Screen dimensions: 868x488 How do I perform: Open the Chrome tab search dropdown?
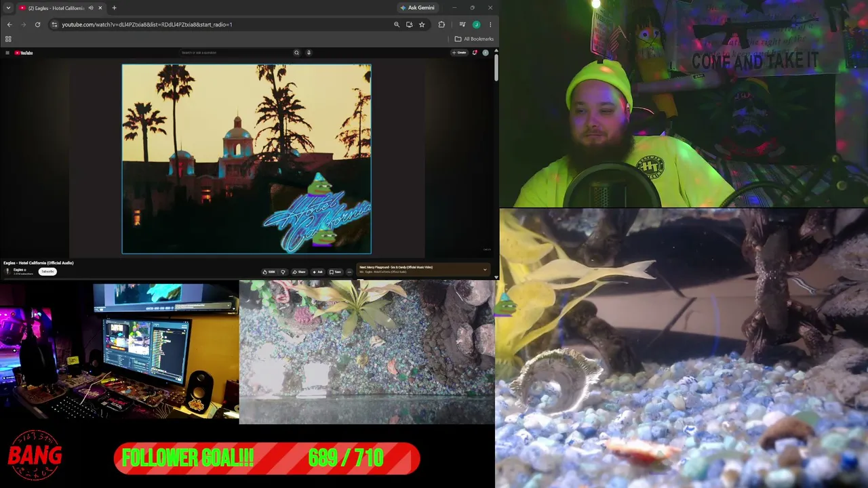[x=8, y=8]
